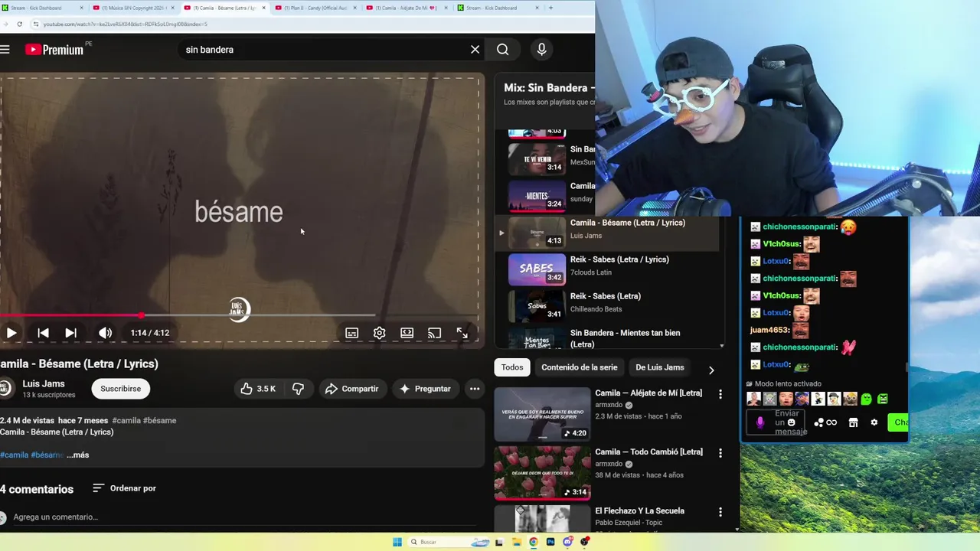Open the player settings gear
This screenshot has height=551, width=980.
click(379, 333)
